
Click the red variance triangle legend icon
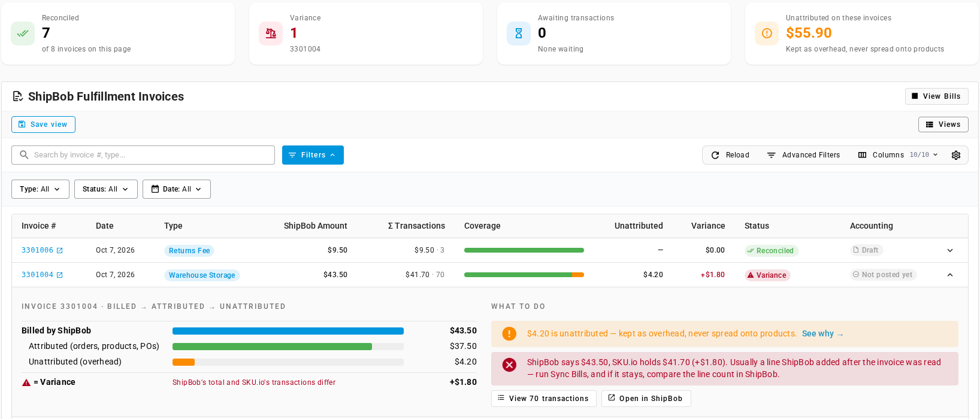tap(26, 382)
